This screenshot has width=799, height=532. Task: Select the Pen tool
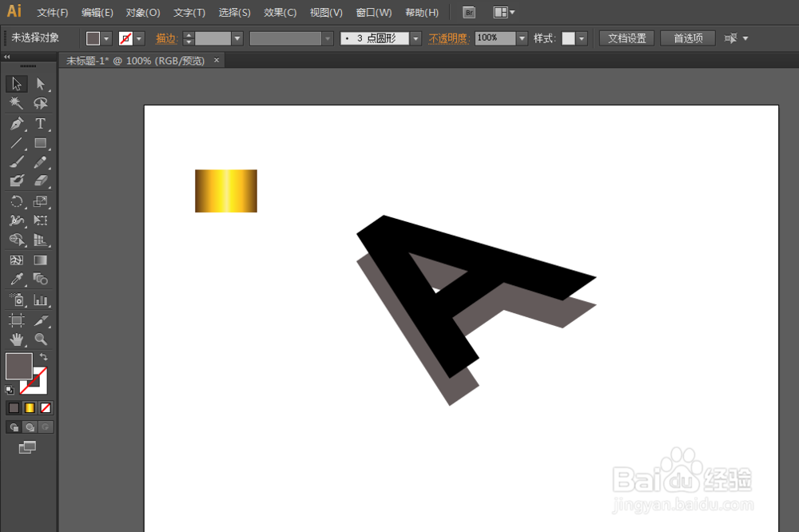(17, 123)
